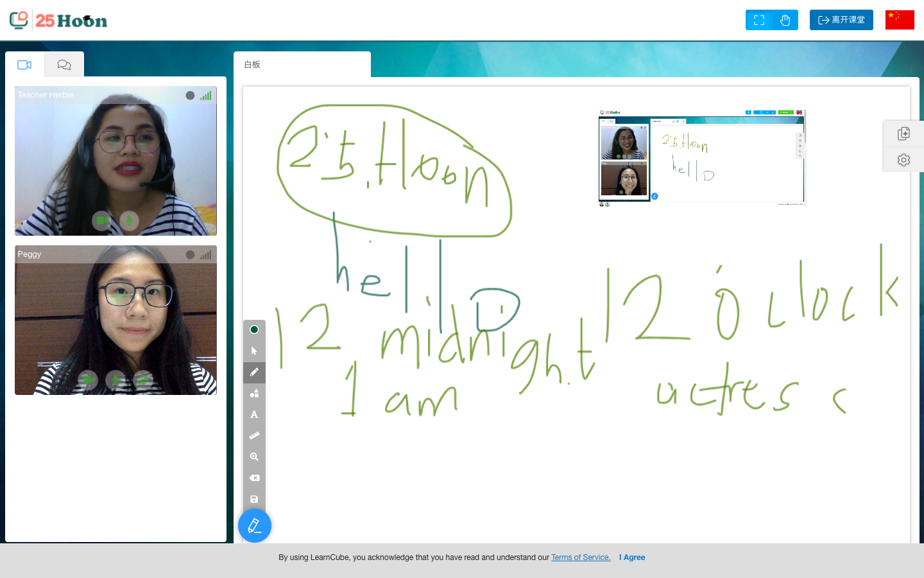Select the screenshot image on the whiteboard

pos(701,158)
